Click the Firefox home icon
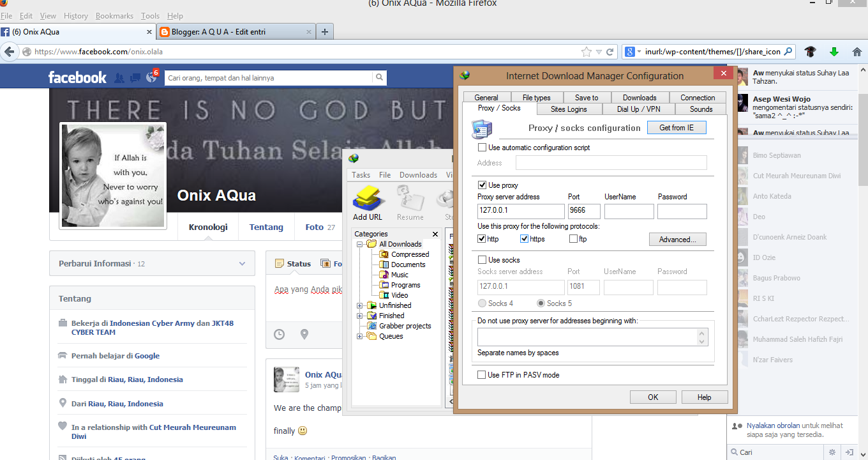Viewport: 868px width, 460px height. pos(857,52)
